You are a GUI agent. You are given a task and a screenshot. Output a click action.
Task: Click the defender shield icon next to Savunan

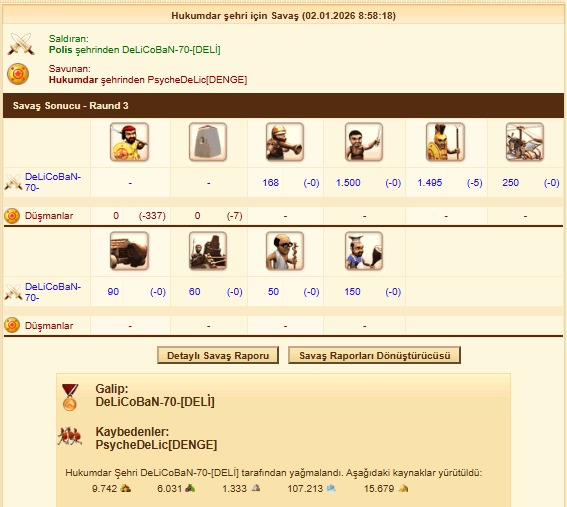(18, 74)
